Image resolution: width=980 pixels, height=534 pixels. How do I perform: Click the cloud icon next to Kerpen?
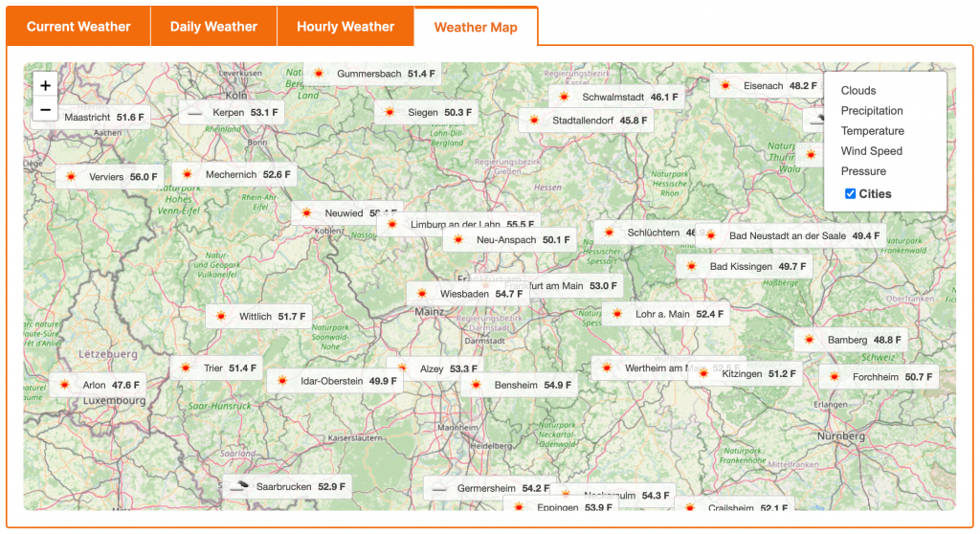click(195, 113)
